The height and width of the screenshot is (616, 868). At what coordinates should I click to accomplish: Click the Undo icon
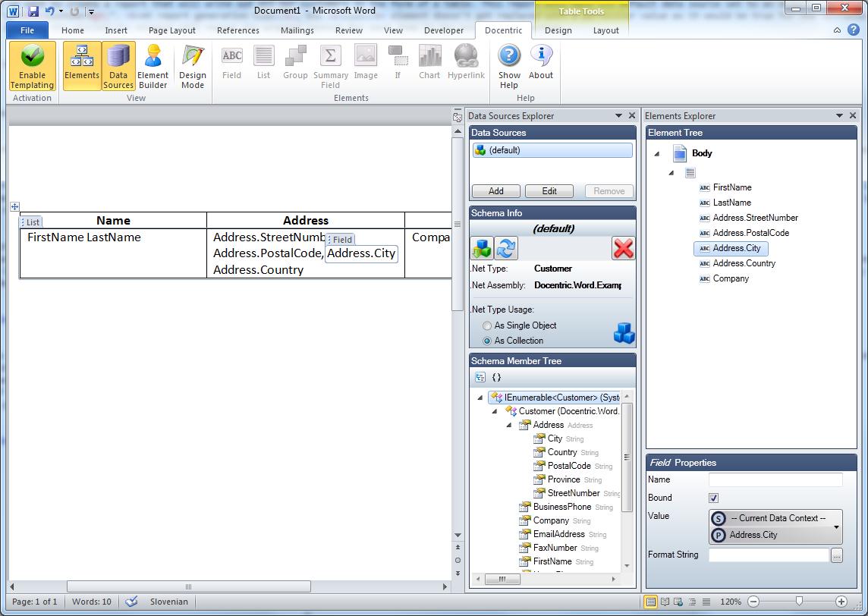pyautogui.click(x=50, y=11)
